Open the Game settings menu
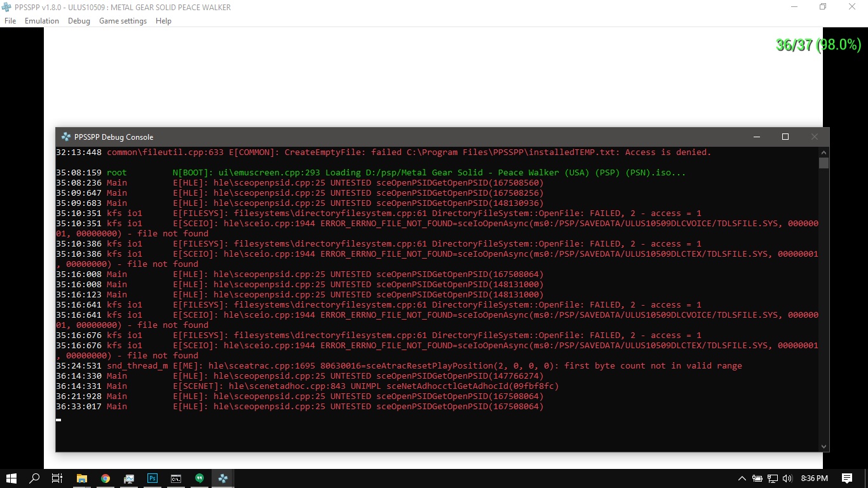 (123, 21)
